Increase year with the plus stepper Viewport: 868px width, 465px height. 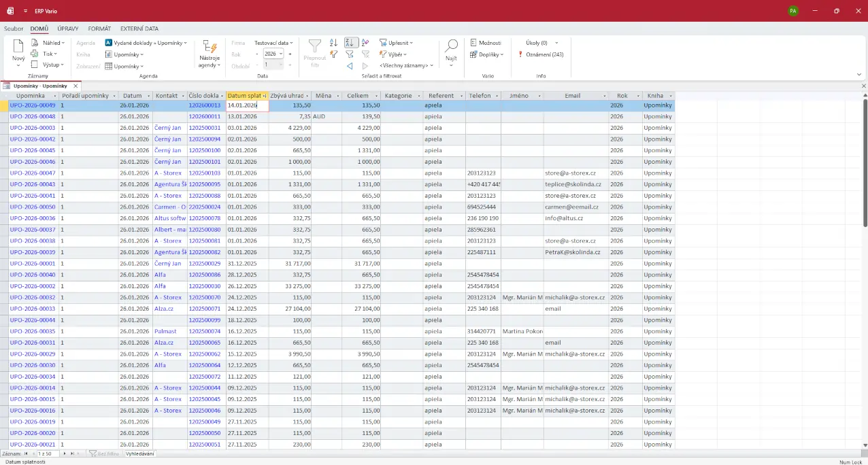click(x=290, y=54)
